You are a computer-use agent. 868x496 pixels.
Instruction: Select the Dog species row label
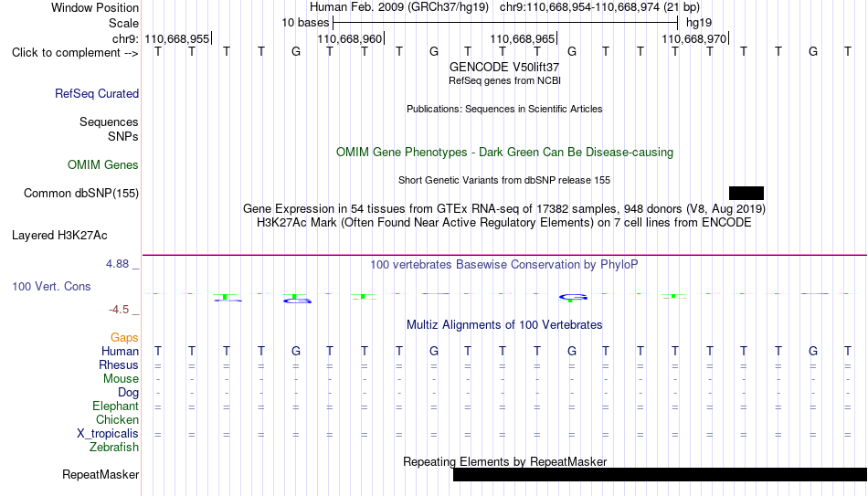tap(128, 393)
